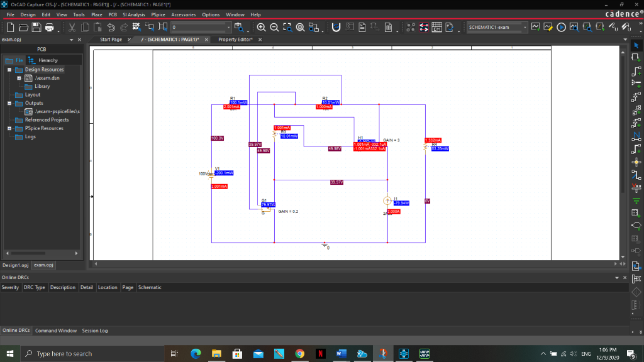This screenshot has width=644, height=362.
Task: Sort by DRC Type column
Action: click(35, 287)
